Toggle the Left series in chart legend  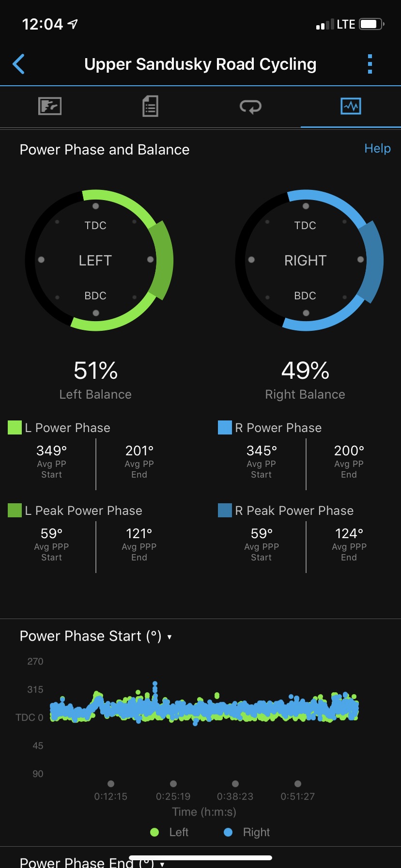(169, 832)
